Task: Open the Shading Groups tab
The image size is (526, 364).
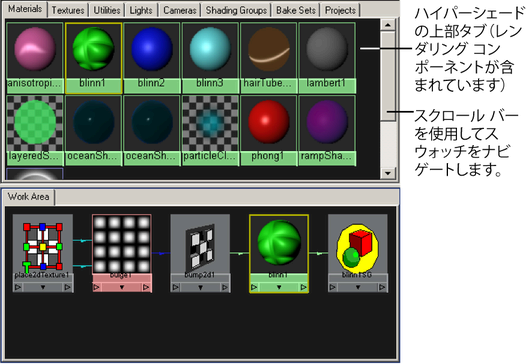Action: [x=236, y=10]
